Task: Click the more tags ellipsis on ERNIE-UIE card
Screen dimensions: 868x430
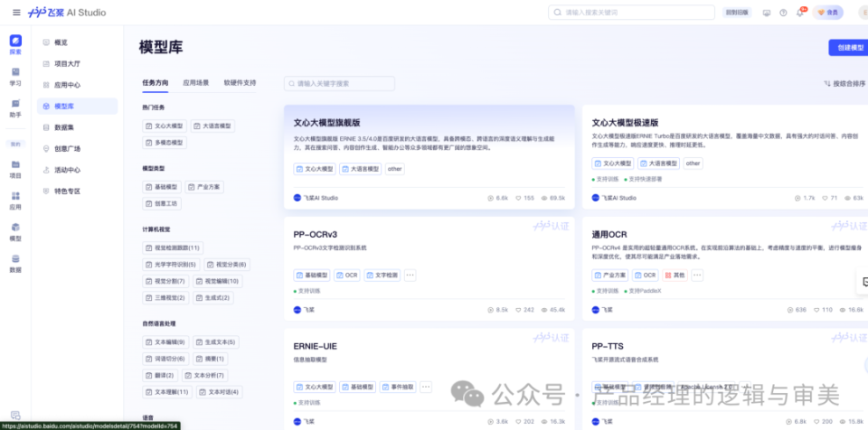Action: coord(426,387)
